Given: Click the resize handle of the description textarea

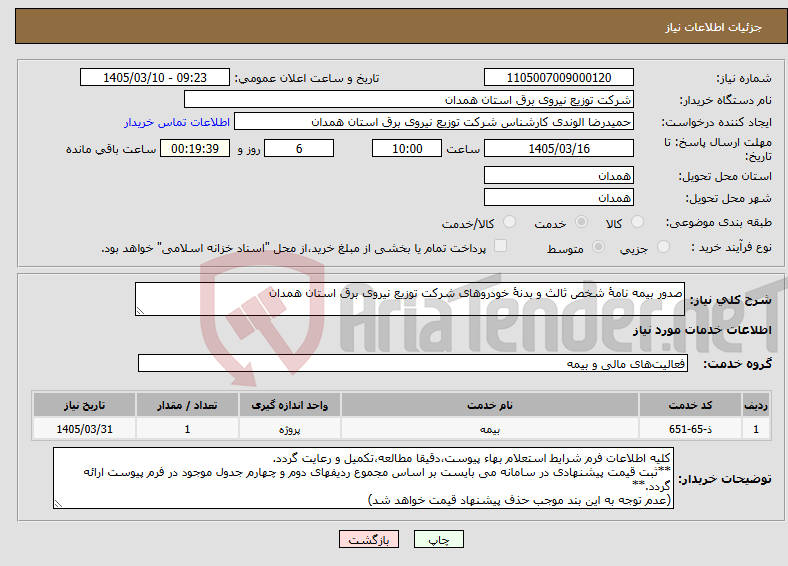Looking at the screenshot, I should coord(140,311).
